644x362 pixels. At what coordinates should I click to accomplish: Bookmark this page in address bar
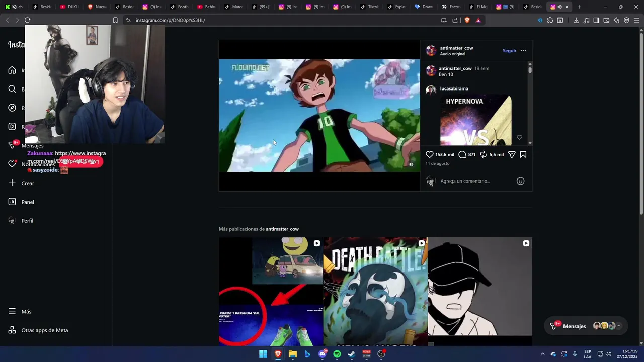[x=115, y=20]
